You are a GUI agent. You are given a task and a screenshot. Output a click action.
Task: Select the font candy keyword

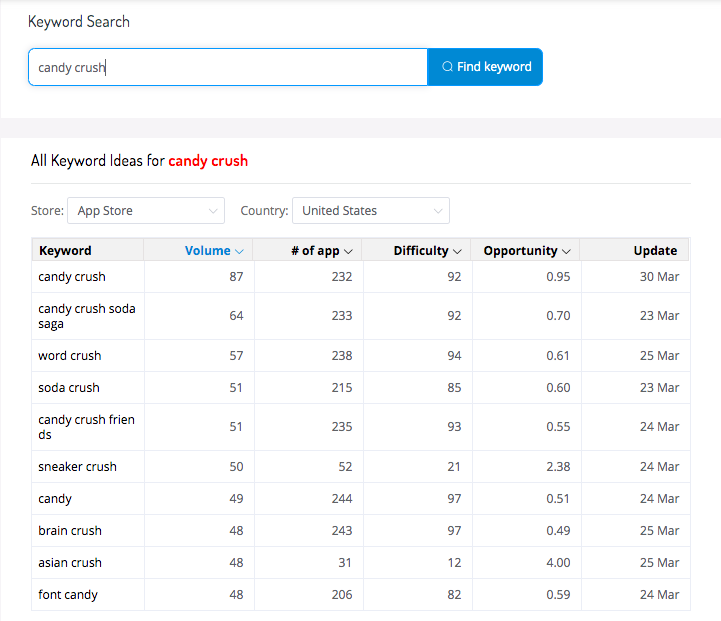pos(68,595)
